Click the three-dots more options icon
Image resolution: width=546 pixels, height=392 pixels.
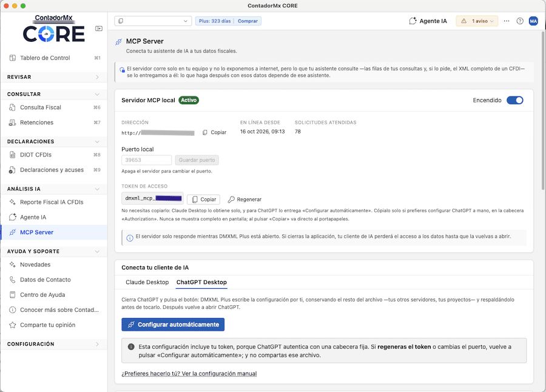(507, 21)
